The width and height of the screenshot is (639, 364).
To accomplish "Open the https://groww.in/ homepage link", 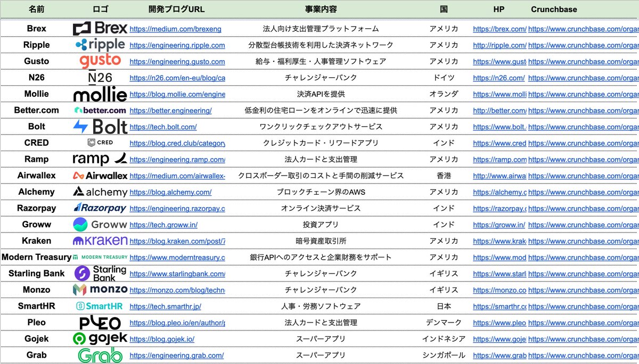I will point(499,225).
